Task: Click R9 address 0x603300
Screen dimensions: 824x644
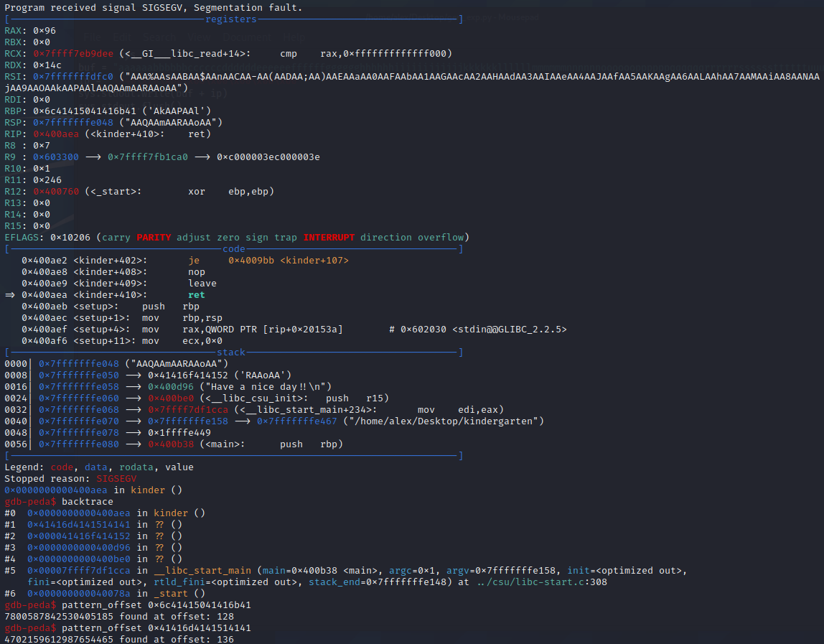Action: click(56, 157)
